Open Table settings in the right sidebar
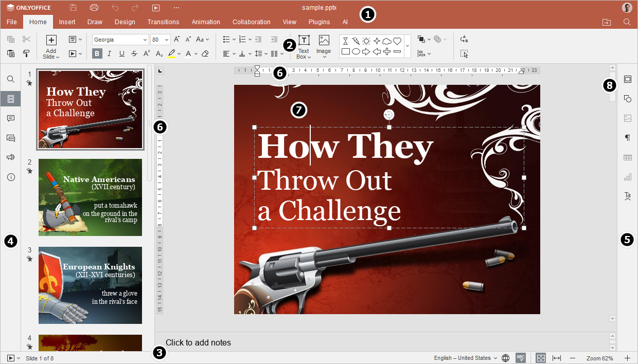The image size is (638, 364). 628,157
